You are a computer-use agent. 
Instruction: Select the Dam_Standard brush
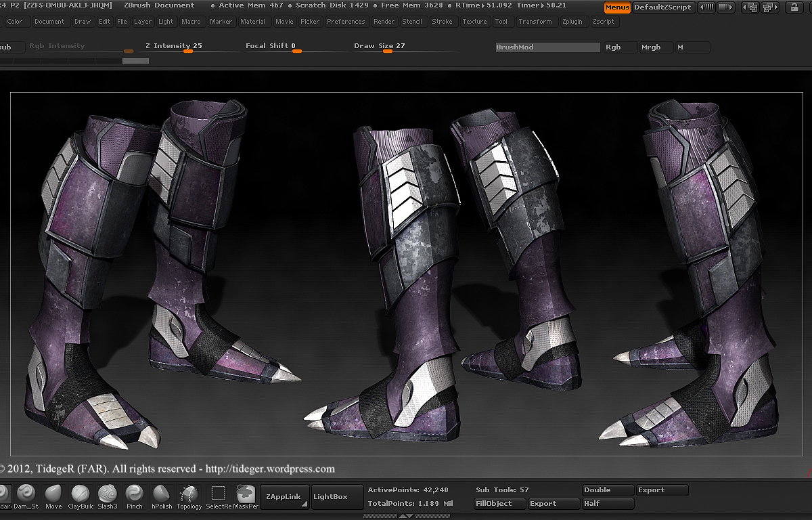coord(26,496)
